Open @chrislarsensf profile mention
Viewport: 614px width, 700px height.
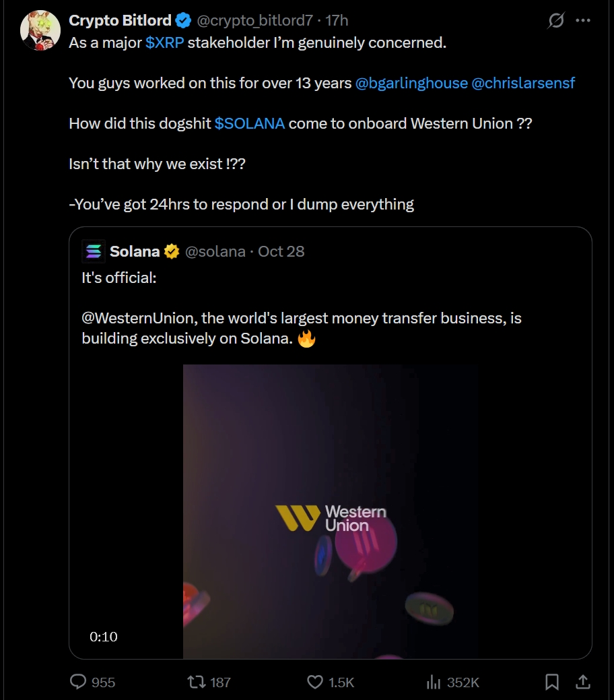pyautogui.click(x=524, y=83)
